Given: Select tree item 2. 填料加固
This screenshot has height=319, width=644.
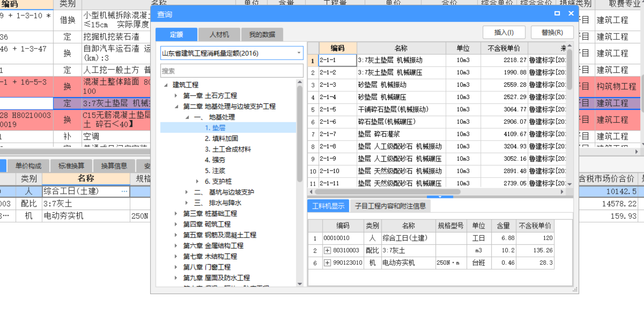Looking at the screenshot, I should tap(221, 138).
